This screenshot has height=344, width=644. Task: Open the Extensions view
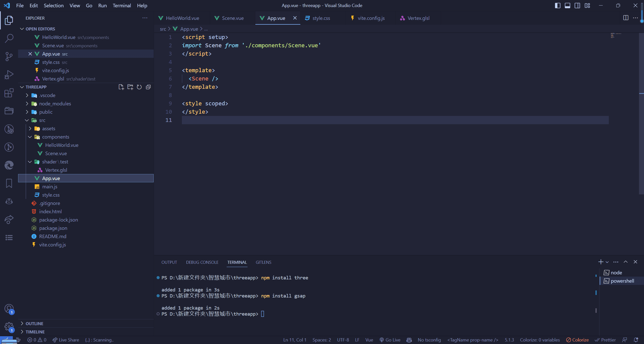(9, 93)
